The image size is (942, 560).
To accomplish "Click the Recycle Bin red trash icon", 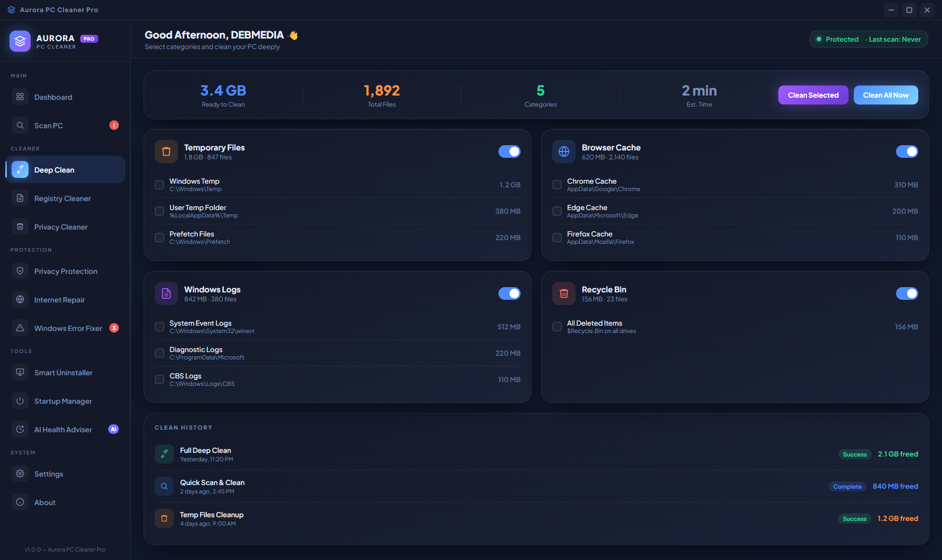I will point(564,294).
